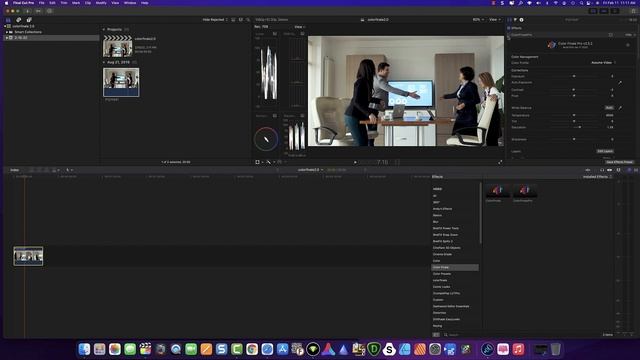This screenshot has width=640, height=360.
Task: Collapse the Aug 21, 2019 section
Action: click(104, 62)
